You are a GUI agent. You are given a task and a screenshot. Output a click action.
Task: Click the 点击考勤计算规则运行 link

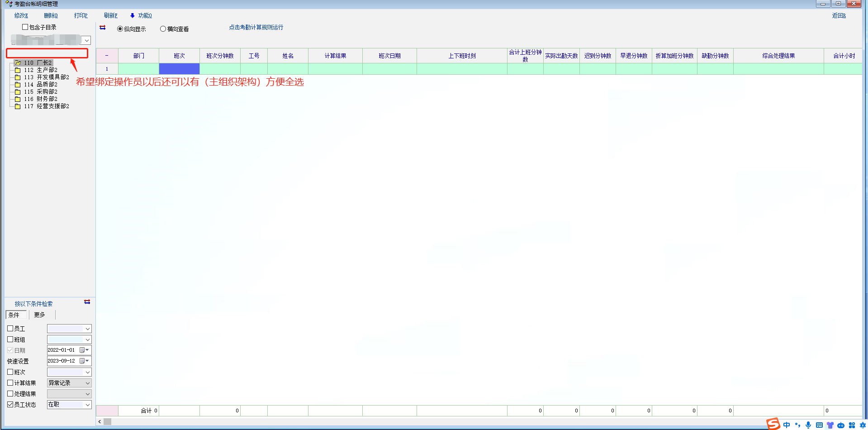[x=256, y=27]
